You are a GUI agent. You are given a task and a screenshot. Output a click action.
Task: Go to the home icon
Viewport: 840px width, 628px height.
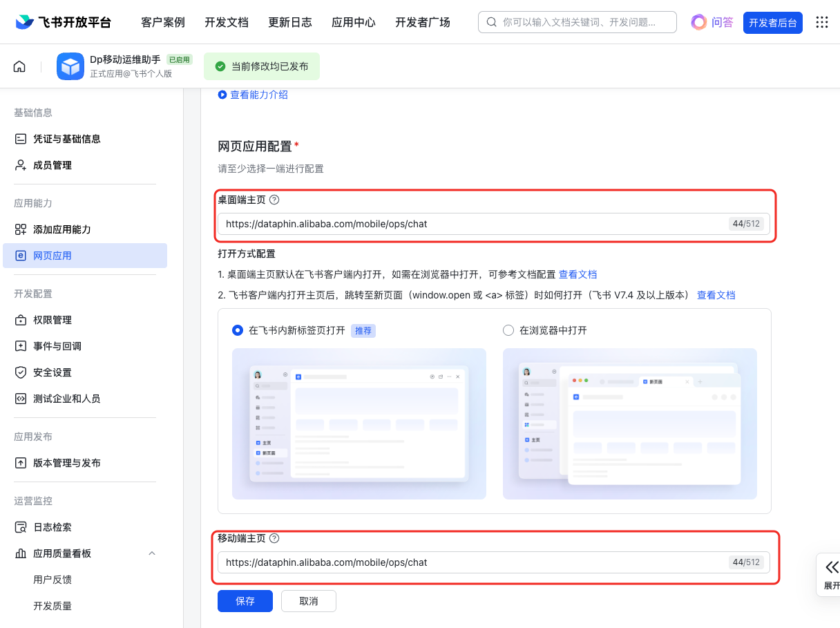point(19,66)
